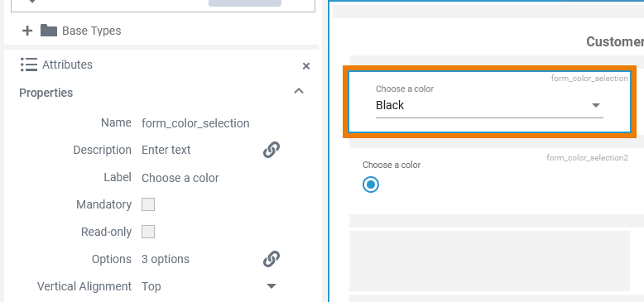Open the 3 options value
This screenshot has width=644, height=302.
click(x=166, y=259)
